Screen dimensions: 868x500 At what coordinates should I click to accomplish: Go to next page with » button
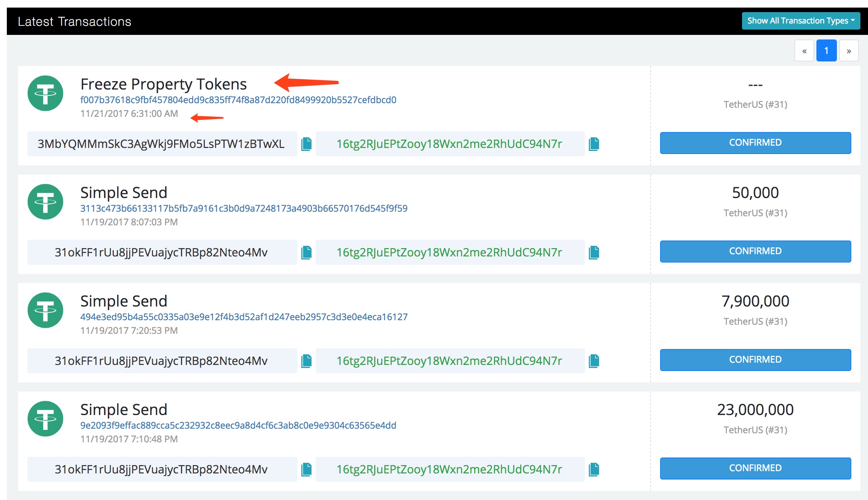tap(849, 50)
